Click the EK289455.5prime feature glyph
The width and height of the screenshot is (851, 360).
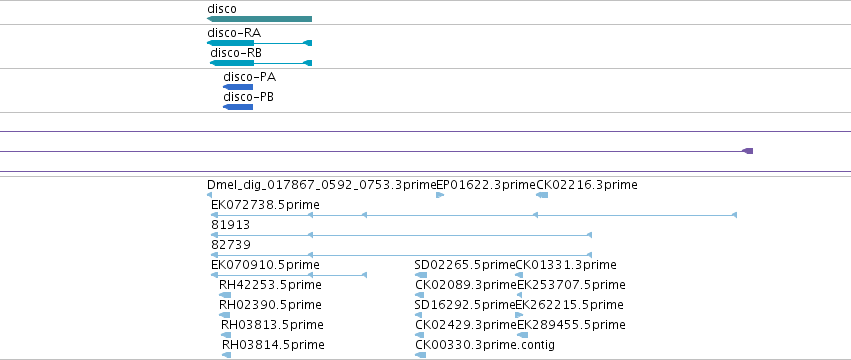point(523,335)
